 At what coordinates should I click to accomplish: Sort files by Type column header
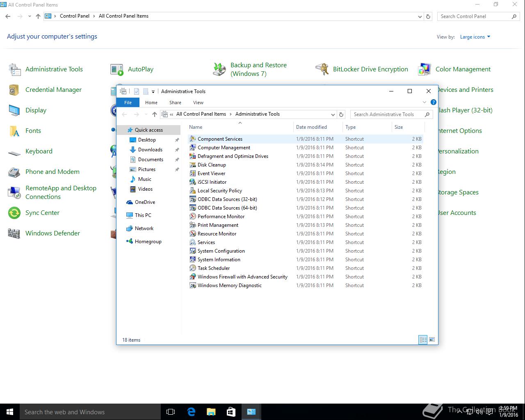point(367,127)
